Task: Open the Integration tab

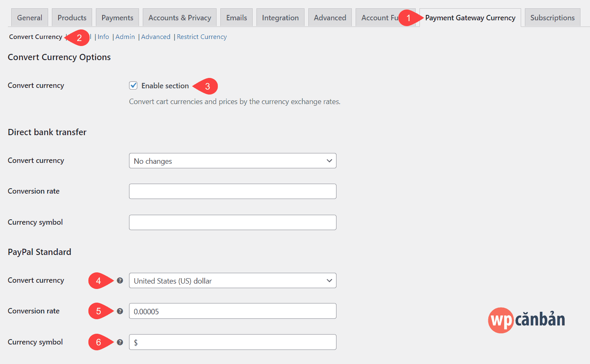Action: pyautogui.click(x=280, y=17)
